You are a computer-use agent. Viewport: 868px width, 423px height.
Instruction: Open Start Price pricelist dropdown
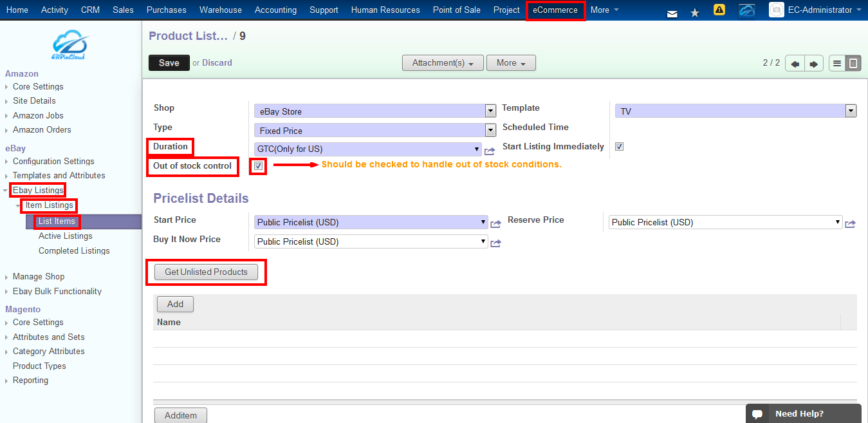point(371,222)
